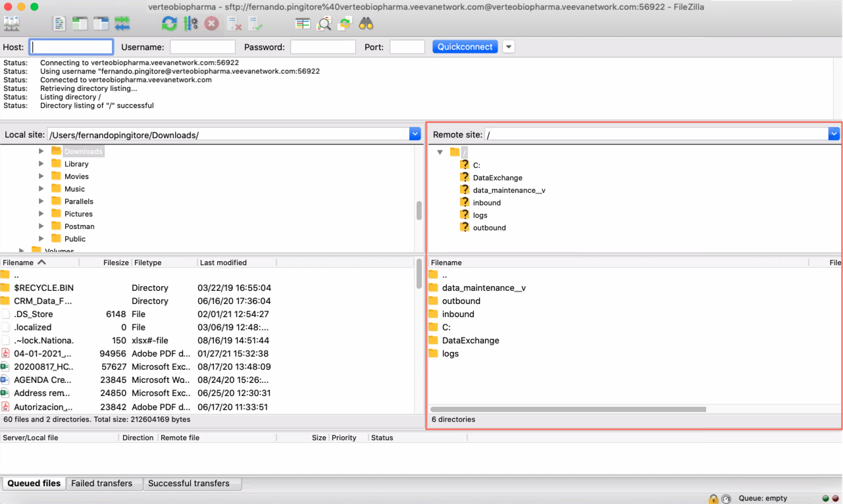
Task: Click the magnifier-over-list toolbar icon
Action: point(324,24)
